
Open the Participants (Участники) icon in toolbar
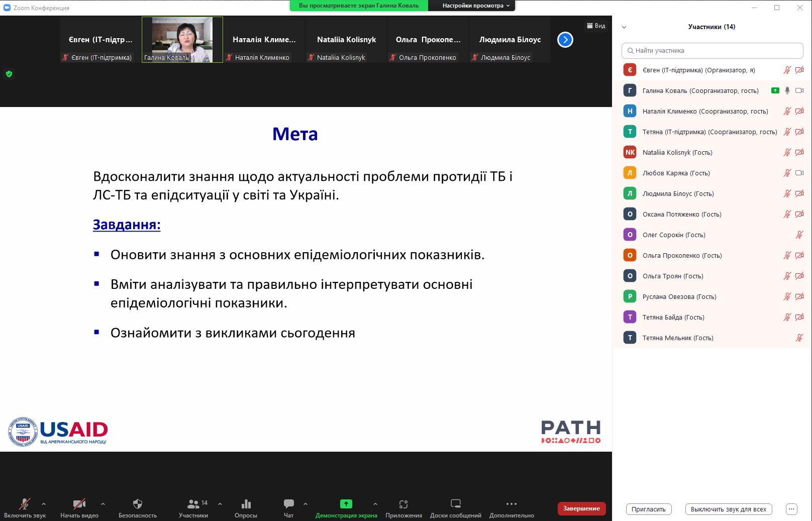pyautogui.click(x=193, y=504)
